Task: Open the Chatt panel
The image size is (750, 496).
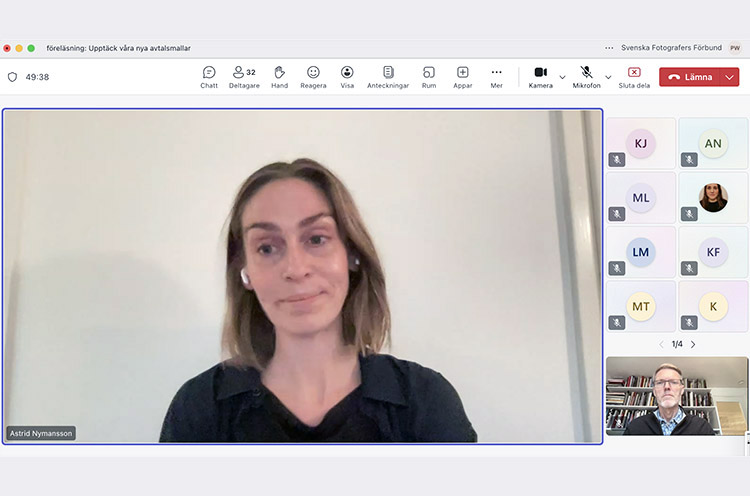Action: pos(209,77)
